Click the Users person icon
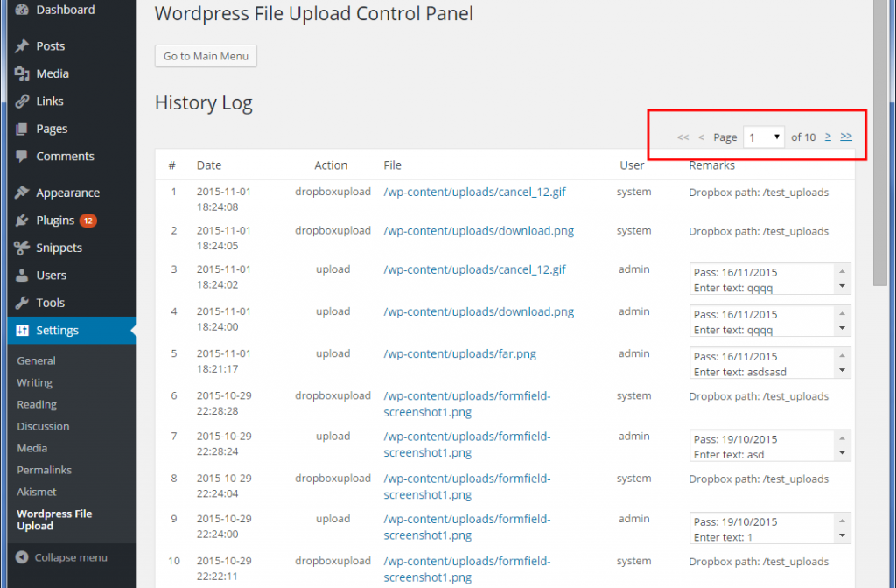 [22, 275]
